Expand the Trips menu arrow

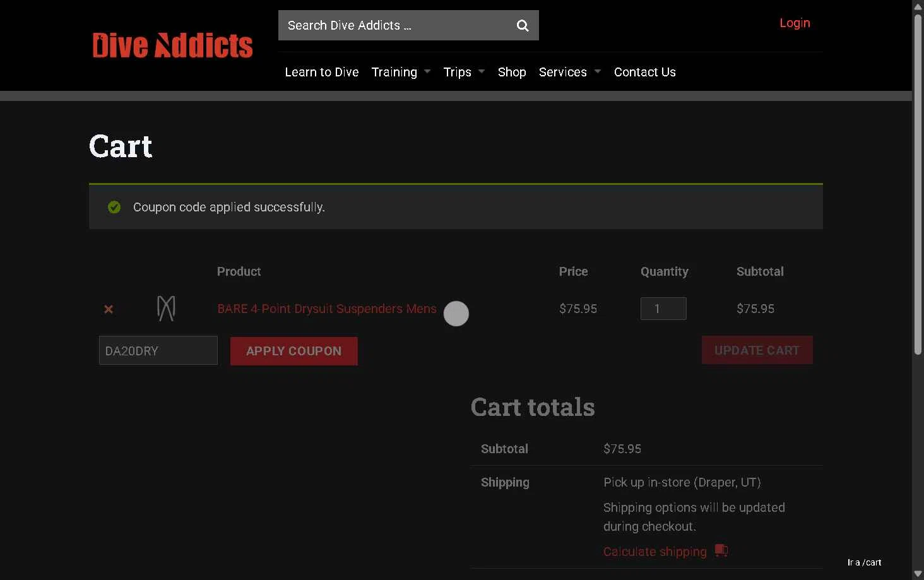tap(482, 71)
